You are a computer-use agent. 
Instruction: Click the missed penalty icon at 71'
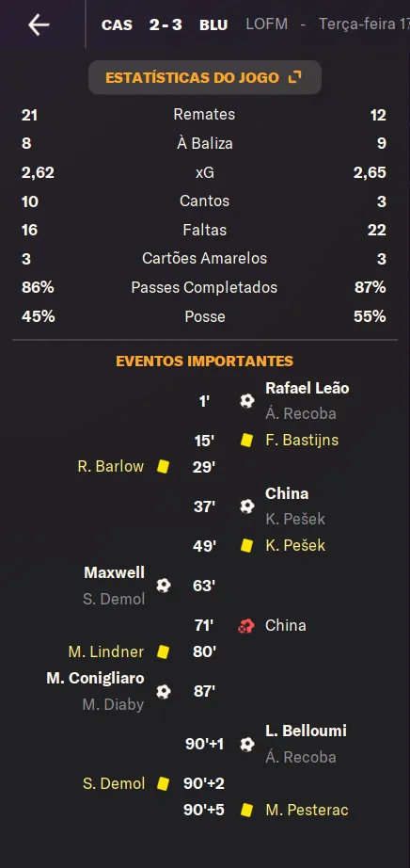pos(245,625)
